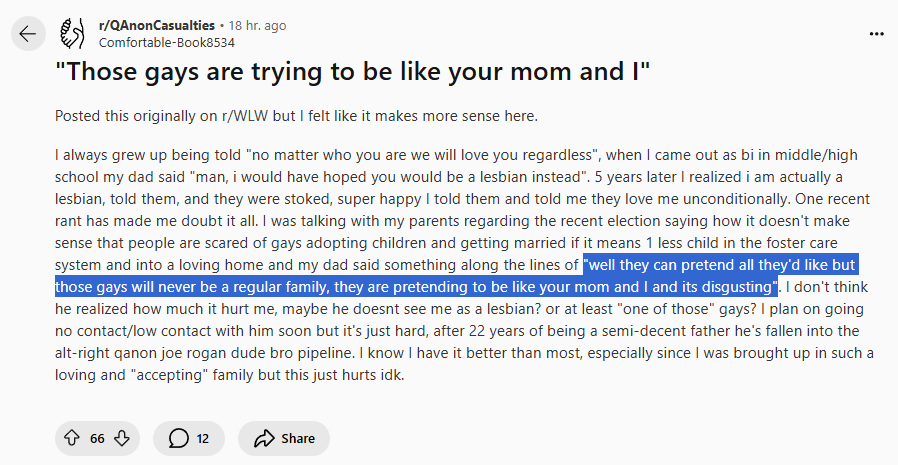Click the back arrow button
This screenshot has height=465, width=898.
[x=27, y=34]
